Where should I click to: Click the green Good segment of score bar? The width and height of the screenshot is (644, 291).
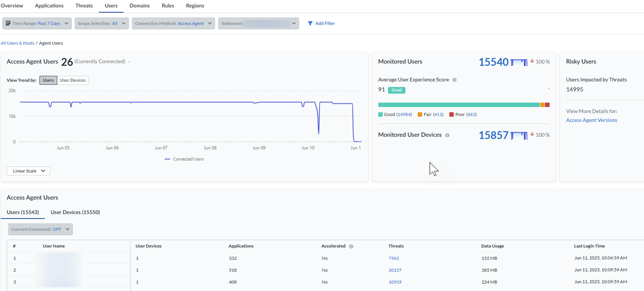[456, 105]
